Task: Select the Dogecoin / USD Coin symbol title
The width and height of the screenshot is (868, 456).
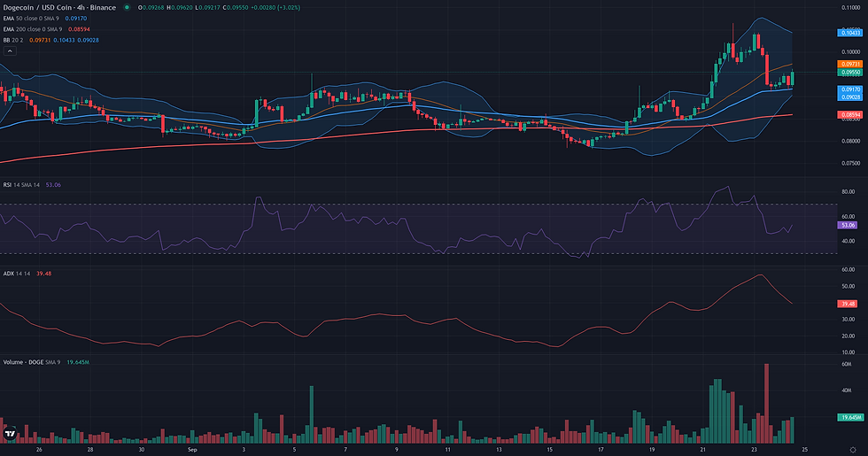Action: 59,8
